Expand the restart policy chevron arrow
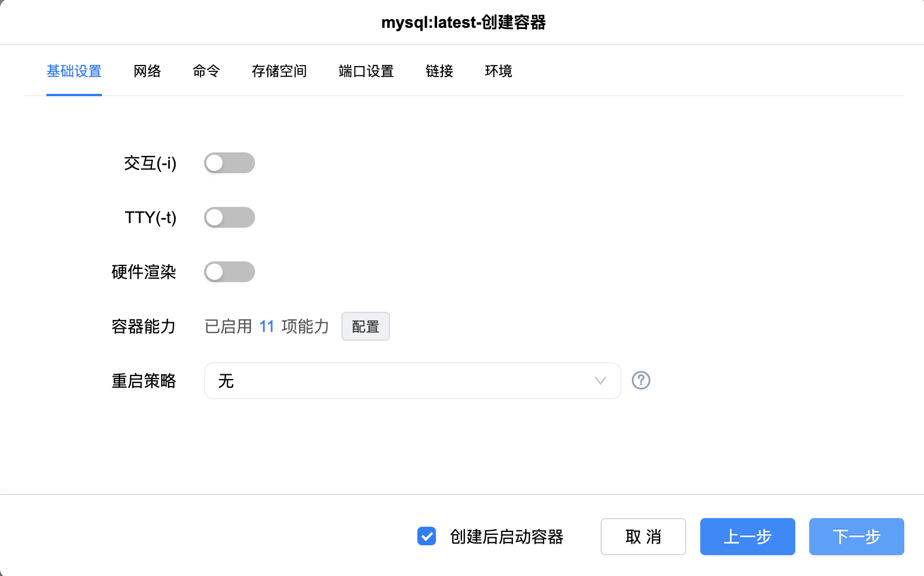This screenshot has height=576, width=924. 600,381
